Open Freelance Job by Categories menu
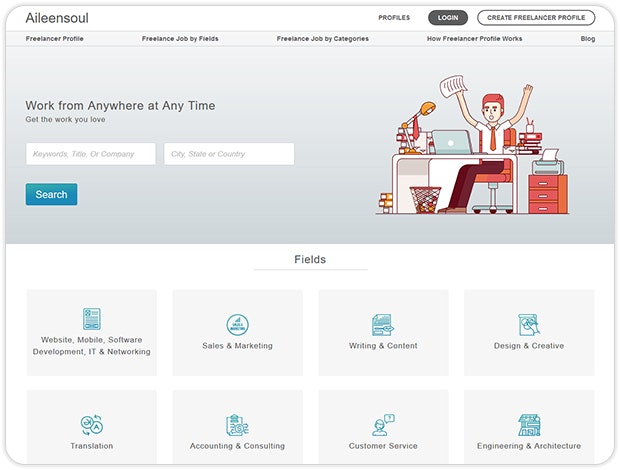 coord(323,39)
